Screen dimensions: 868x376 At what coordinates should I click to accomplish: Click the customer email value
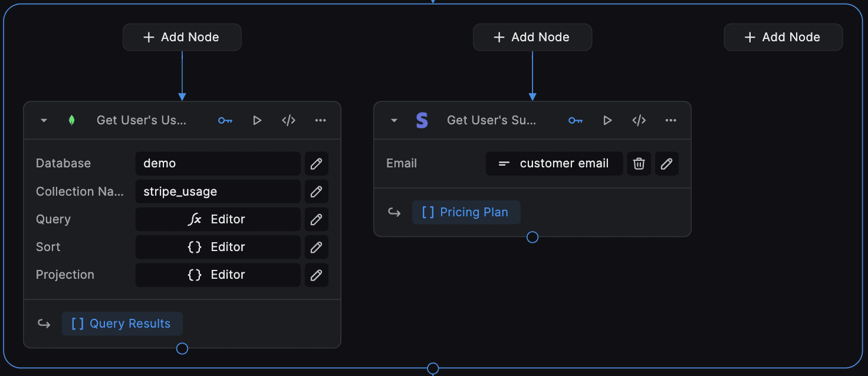coord(554,164)
